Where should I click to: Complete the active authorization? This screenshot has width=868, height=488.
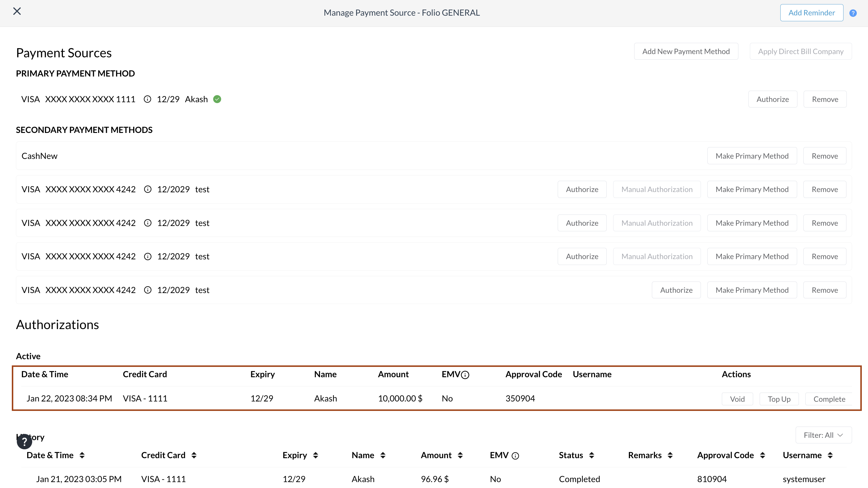[x=829, y=399]
